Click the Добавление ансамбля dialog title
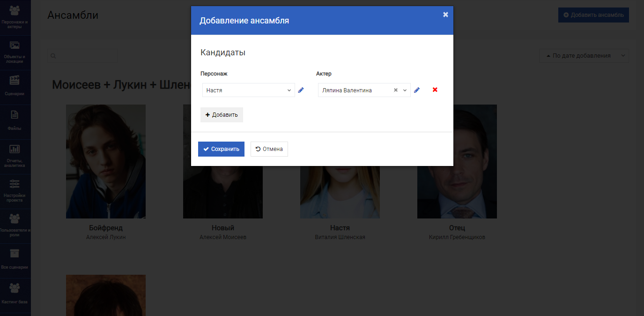Screen dimensions: 644x316 pos(244,21)
